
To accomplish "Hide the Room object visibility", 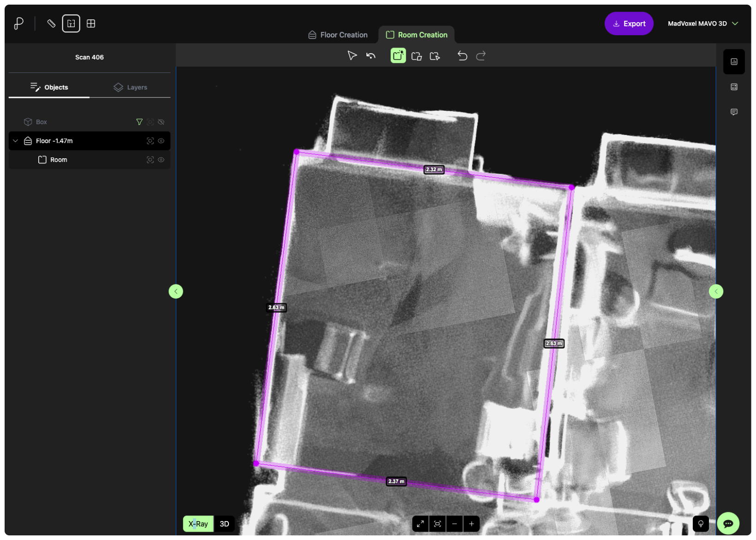I will click(x=161, y=160).
